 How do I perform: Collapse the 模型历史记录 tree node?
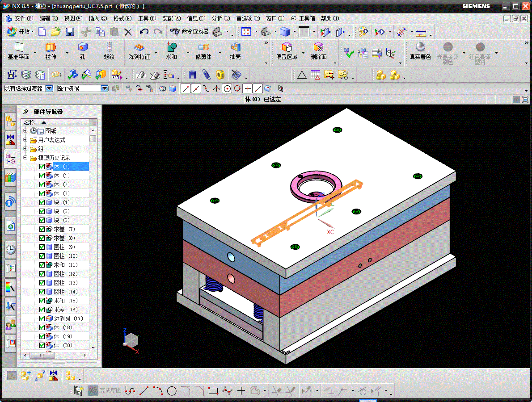coord(25,158)
